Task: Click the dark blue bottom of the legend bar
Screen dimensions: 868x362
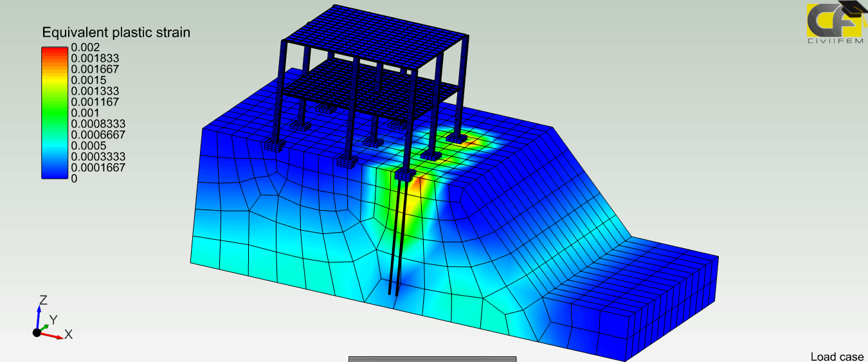Action: (x=54, y=172)
